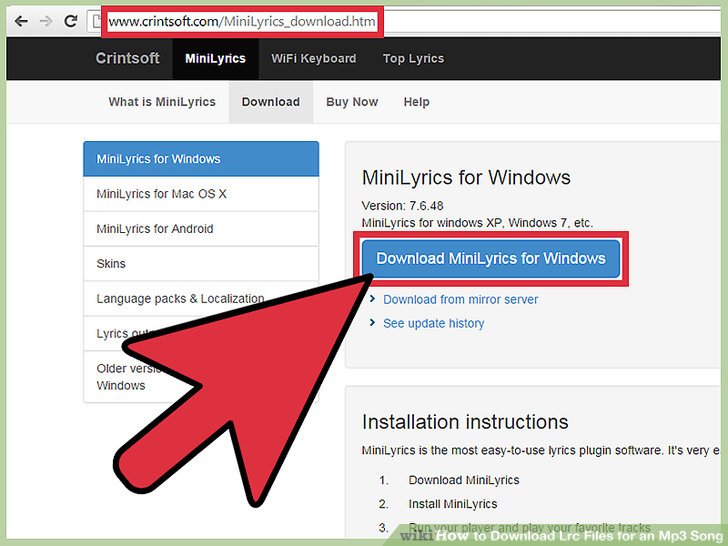Click the Download MiniLyrics instruction step
Screen dimensions: 728x546
[x=464, y=480]
